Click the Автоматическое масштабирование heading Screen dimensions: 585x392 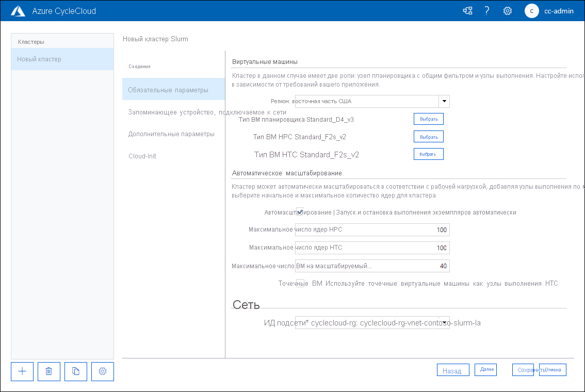[287, 173]
